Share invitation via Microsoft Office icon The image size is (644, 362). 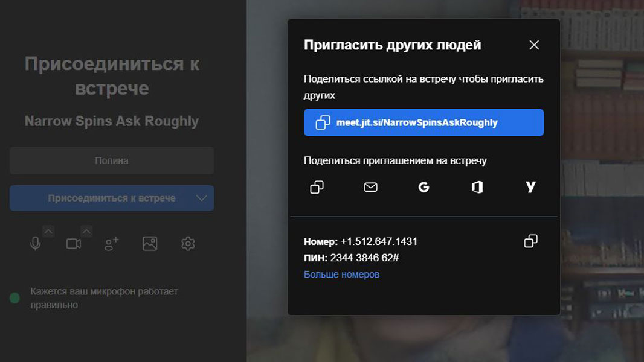click(x=477, y=188)
